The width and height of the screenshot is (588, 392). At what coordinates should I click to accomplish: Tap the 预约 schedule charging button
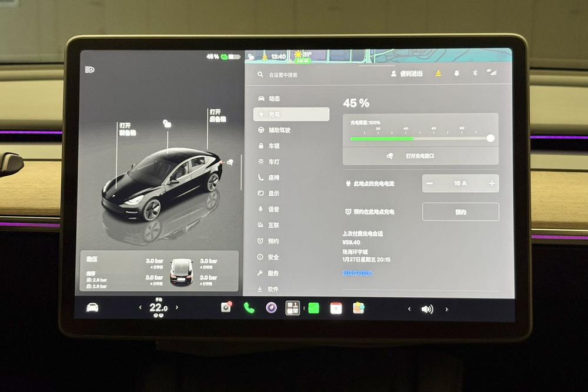coord(460,212)
